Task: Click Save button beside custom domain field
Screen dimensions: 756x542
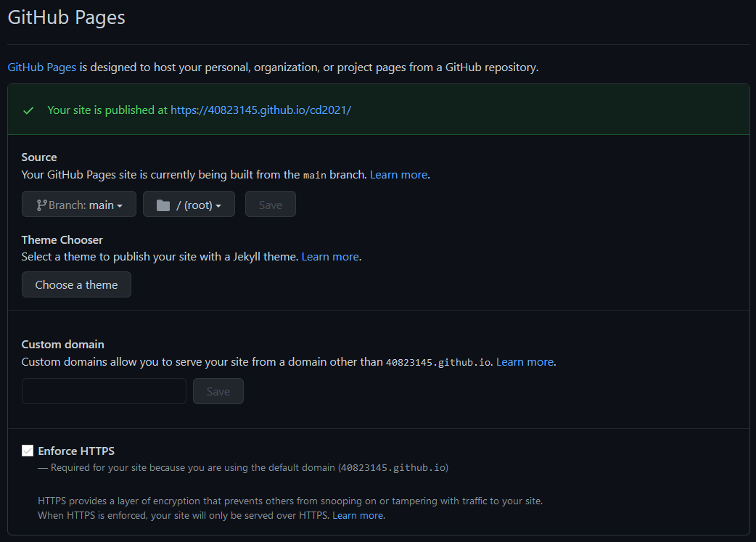Action: point(218,391)
